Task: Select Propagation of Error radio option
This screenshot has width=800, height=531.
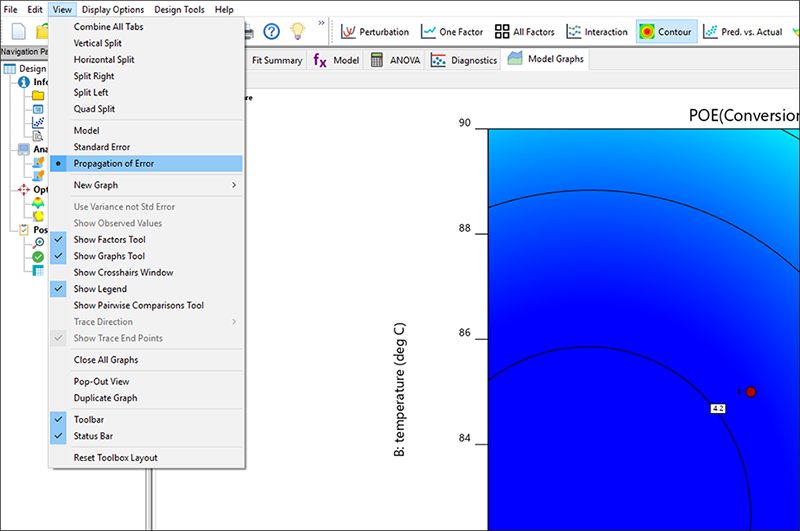Action: click(x=113, y=163)
